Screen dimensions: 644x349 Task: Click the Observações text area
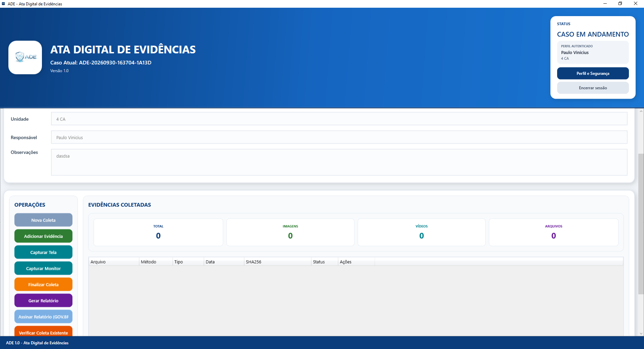tap(339, 162)
